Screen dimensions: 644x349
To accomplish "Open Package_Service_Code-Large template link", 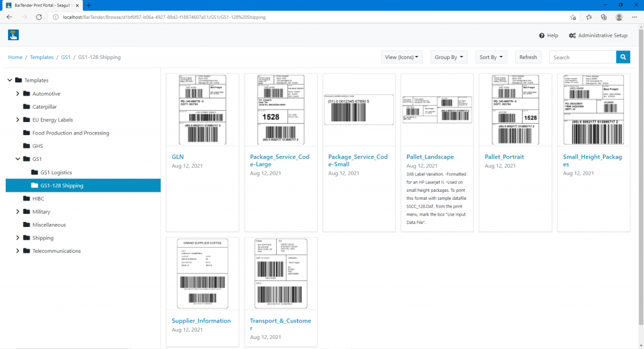I will 280,160.
